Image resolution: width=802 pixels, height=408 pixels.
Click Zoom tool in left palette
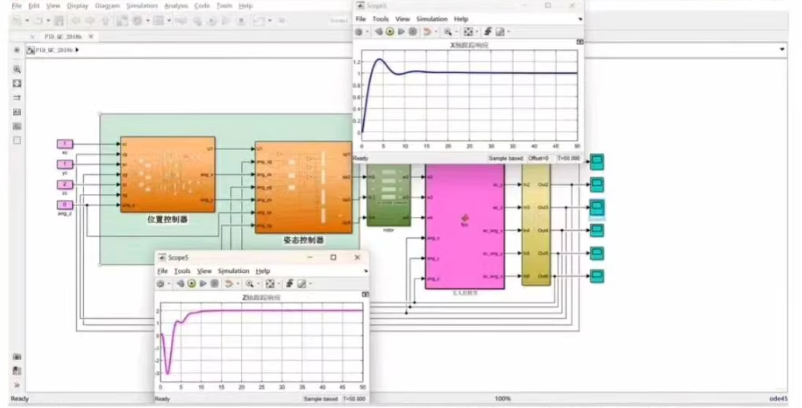(17, 70)
